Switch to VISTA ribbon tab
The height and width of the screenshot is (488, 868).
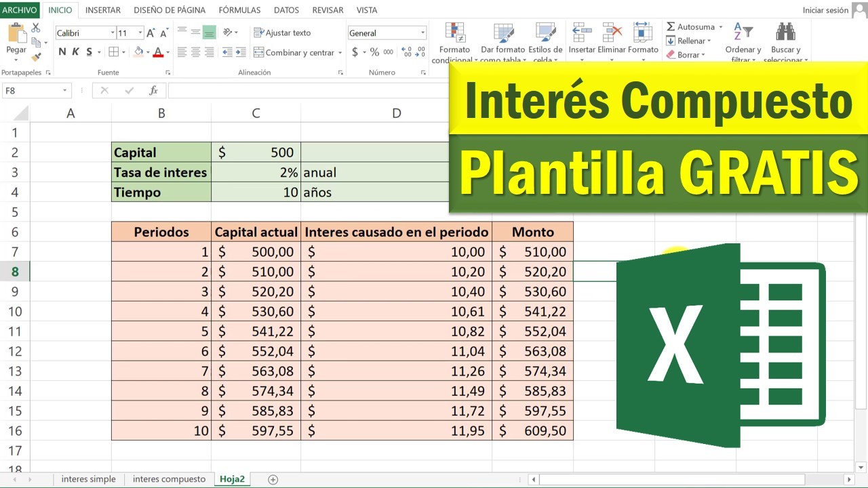pyautogui.click(x=367, y=10)
